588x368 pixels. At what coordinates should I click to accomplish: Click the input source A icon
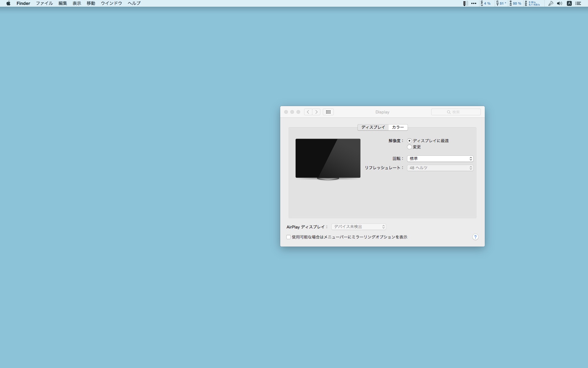point(569,3)
